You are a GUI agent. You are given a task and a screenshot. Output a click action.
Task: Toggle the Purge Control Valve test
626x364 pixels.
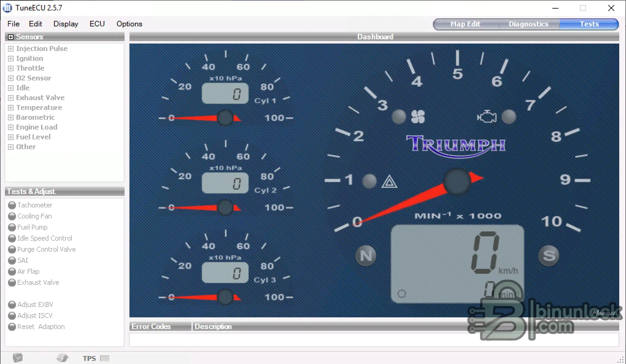pyautogui.click(x=12, y=249)
